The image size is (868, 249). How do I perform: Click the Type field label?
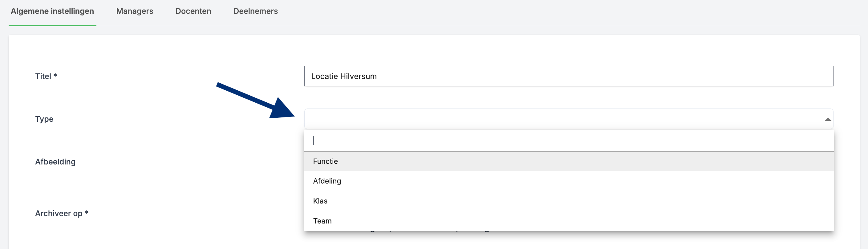[x=44, y=119]
